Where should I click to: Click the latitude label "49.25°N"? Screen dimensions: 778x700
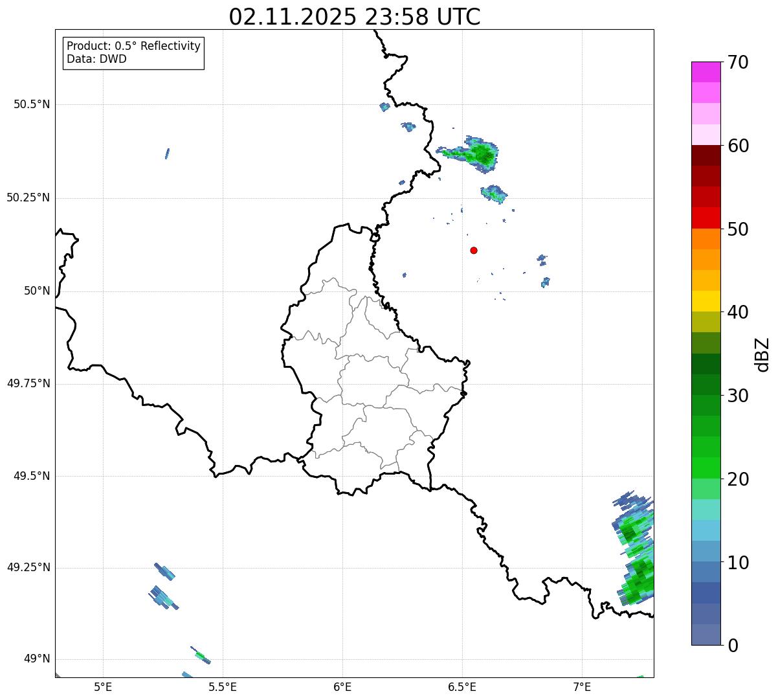(28, 568)
